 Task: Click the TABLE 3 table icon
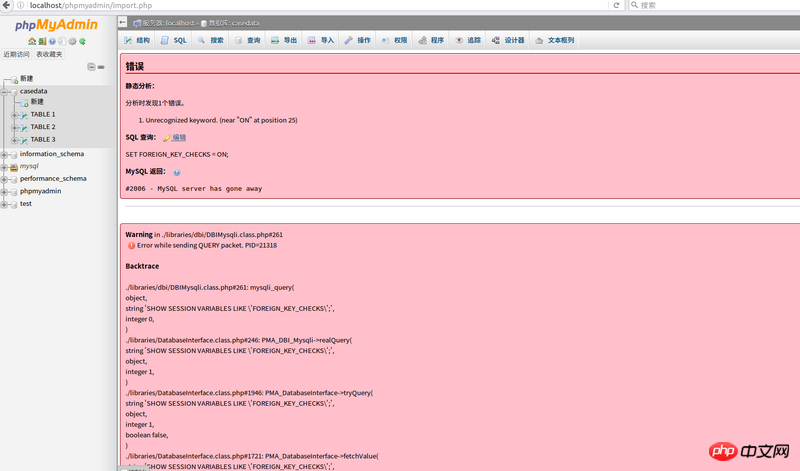[24, 140]
